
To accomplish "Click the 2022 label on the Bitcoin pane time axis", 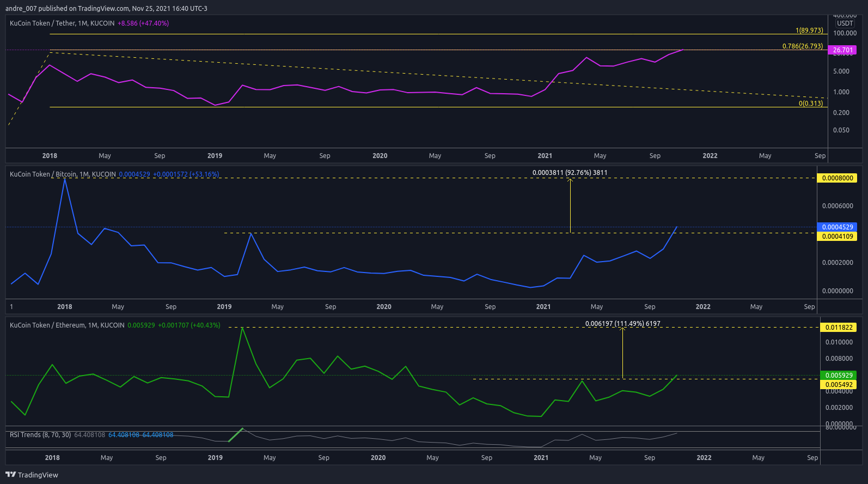I will pos(703,307).
